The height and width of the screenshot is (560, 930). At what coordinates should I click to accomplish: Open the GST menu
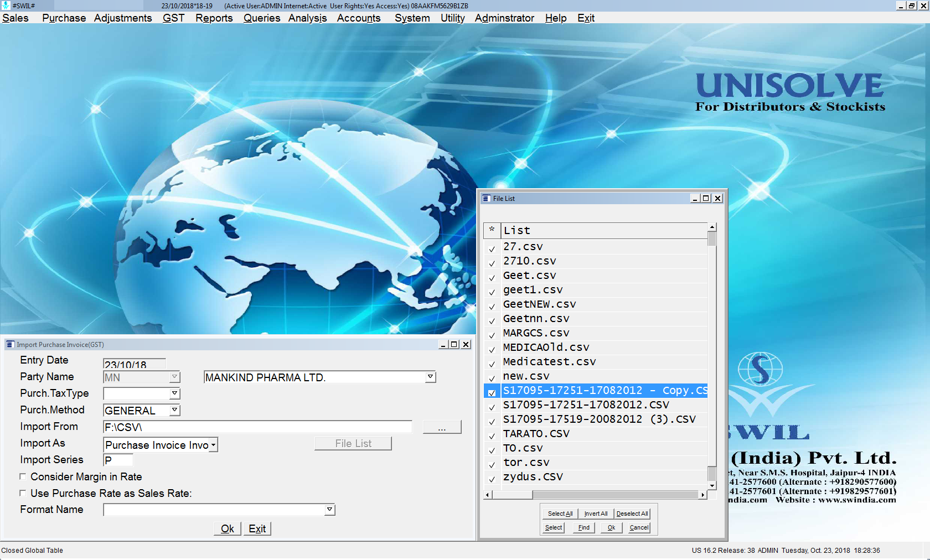[x=173, y=18]
